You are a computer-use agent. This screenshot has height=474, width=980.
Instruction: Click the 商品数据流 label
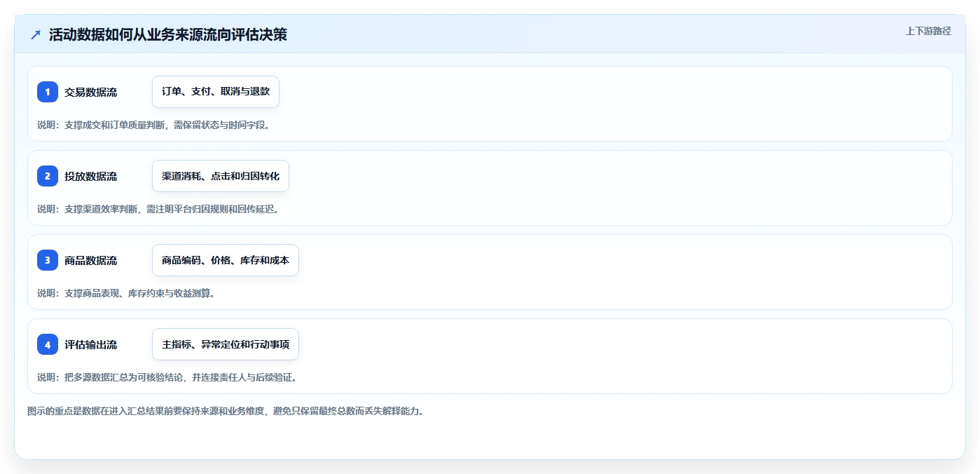(90, 260)
